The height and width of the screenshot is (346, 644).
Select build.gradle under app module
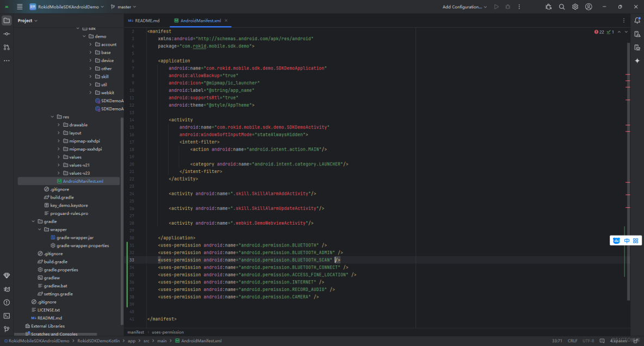tap(62, 197)
